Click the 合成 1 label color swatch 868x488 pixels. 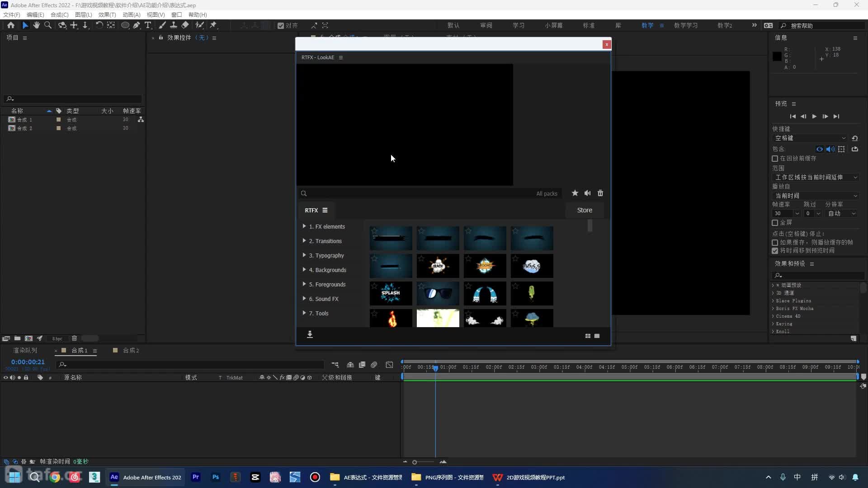[x=58, y=120]
